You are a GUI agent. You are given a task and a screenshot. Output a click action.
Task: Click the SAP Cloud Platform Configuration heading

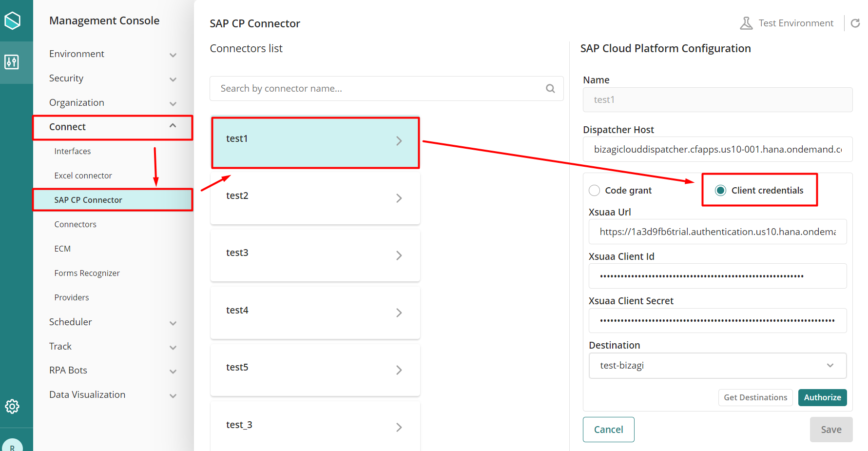[666, 48]
